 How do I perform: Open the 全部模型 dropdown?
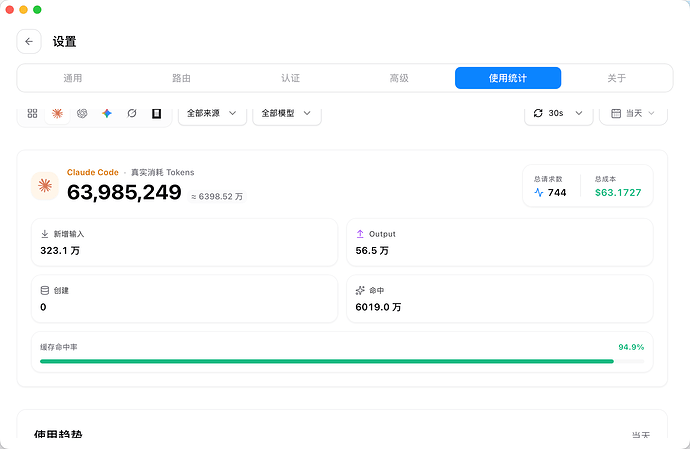click(x=286, y=113)
